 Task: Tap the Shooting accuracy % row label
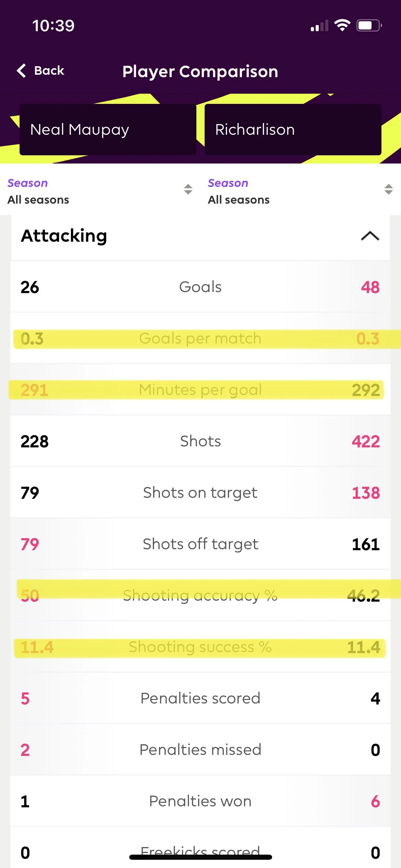point(200,595)
